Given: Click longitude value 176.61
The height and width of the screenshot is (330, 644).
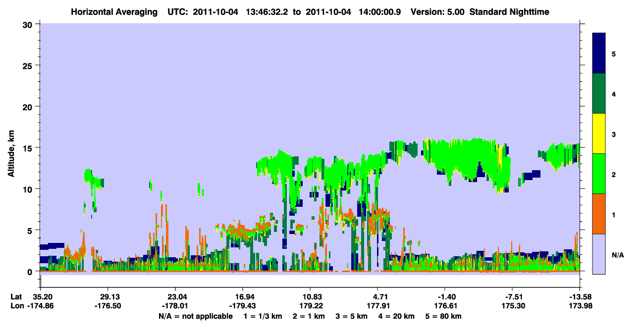Looking at the screenshot, I should point(445,306).
